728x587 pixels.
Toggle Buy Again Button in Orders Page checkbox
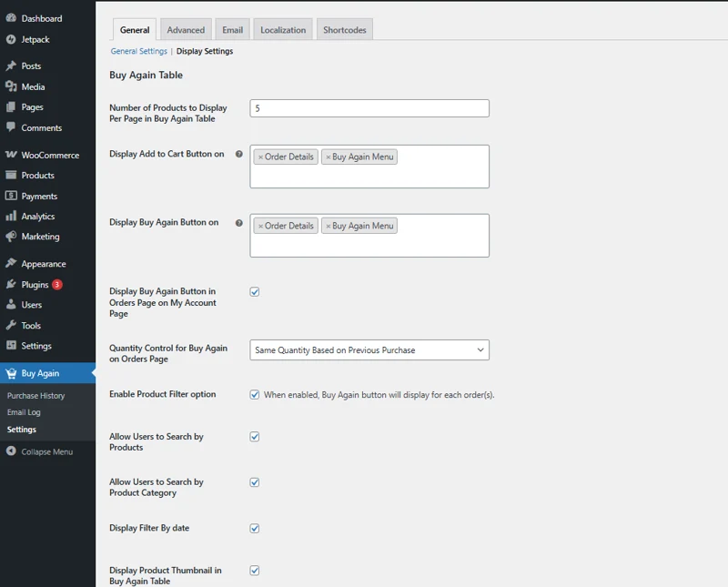click(255, 291)
